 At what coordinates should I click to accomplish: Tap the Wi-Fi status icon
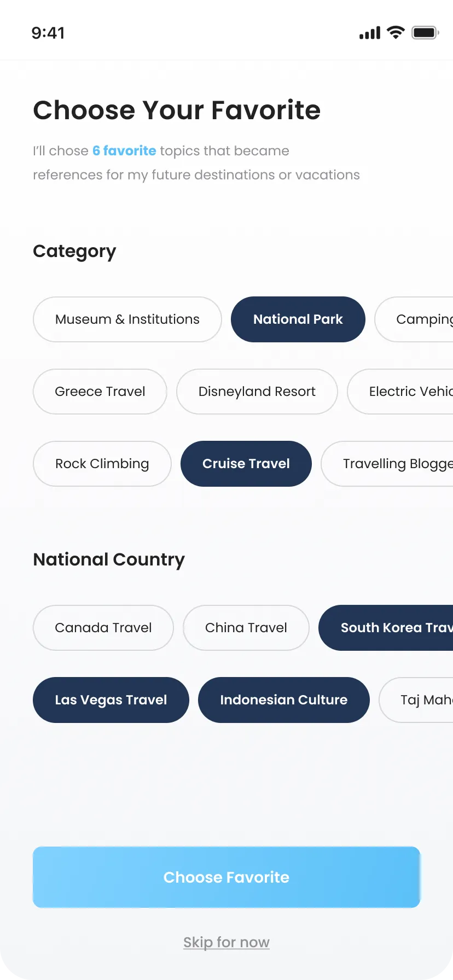[396, 33]
